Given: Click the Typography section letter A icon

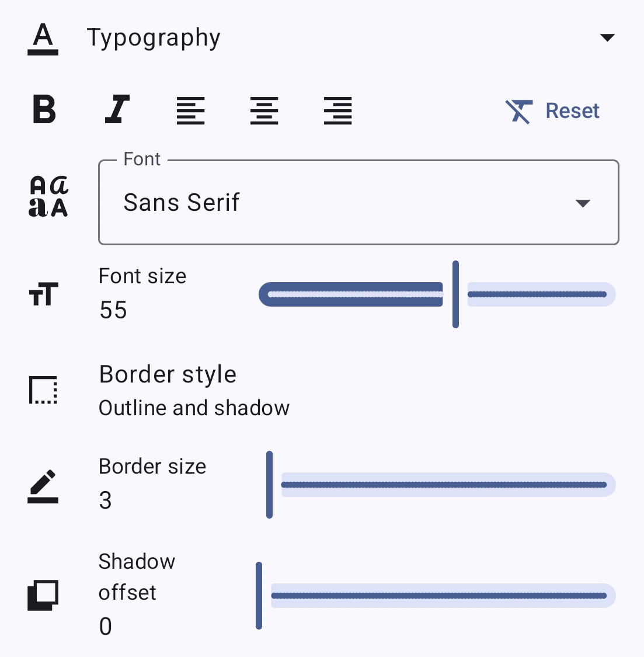Looking at the screenshot, I should (x=42, y=37).
